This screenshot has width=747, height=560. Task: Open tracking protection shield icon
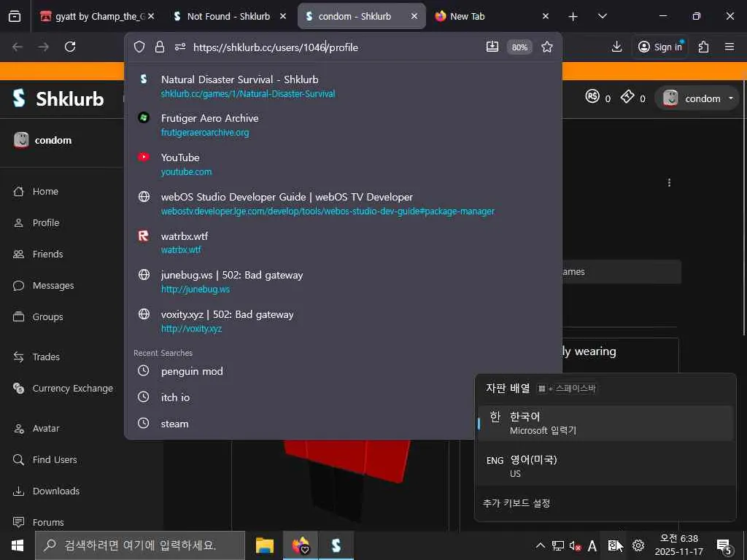pyautogui.click(x=139, y=47)
